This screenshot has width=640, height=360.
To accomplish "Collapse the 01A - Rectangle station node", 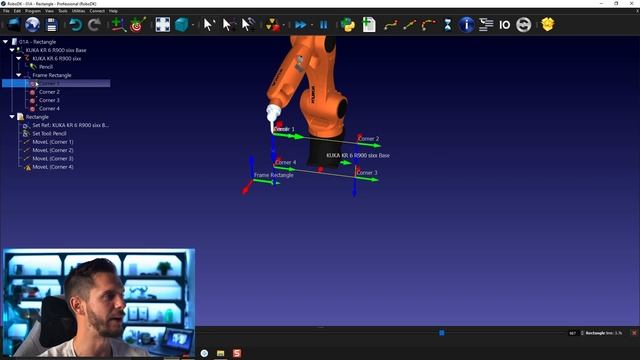I will point(5,42).
